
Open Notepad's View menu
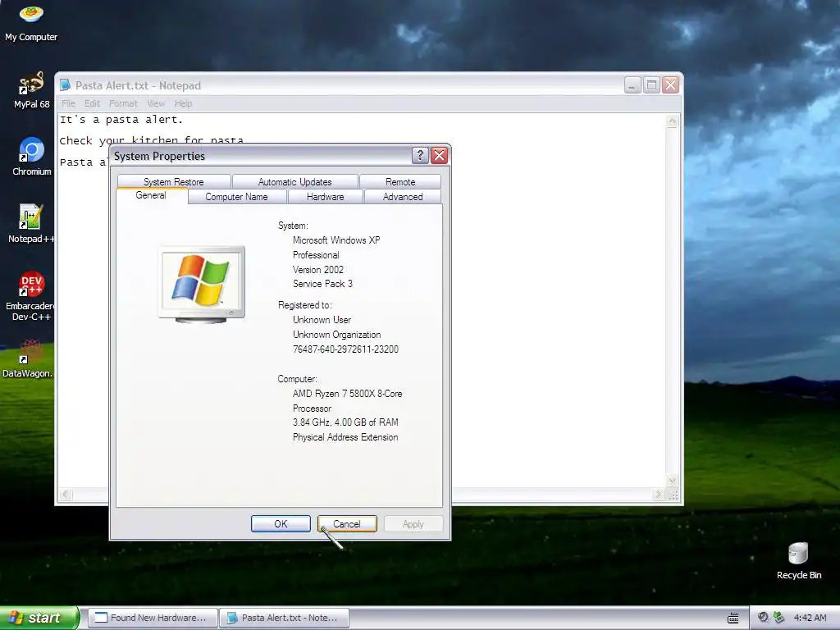156,103
